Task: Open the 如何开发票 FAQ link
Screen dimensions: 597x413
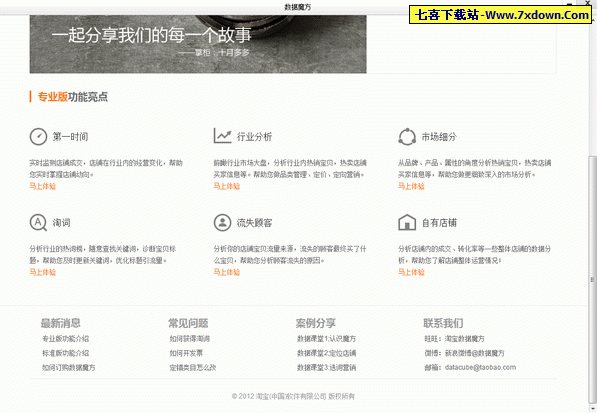Action: click(186, 353)
